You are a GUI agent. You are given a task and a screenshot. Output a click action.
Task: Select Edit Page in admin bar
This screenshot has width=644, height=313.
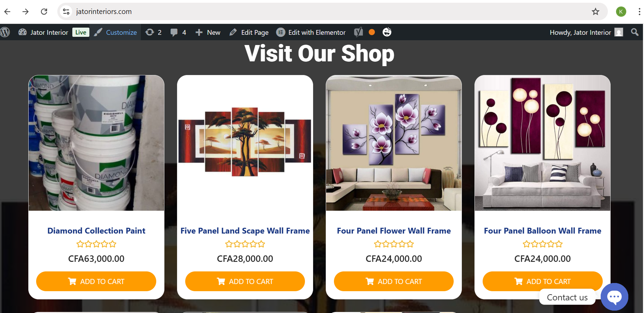click(249, 32)
